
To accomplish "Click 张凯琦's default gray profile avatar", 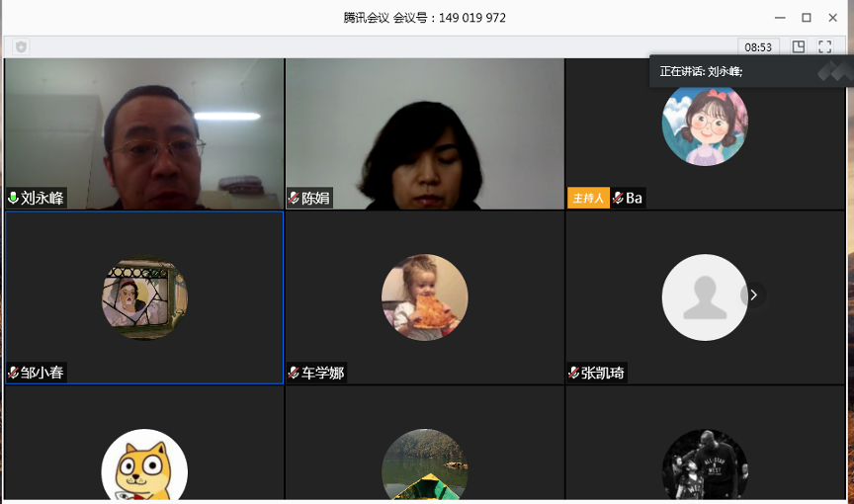I will [704, 297].
